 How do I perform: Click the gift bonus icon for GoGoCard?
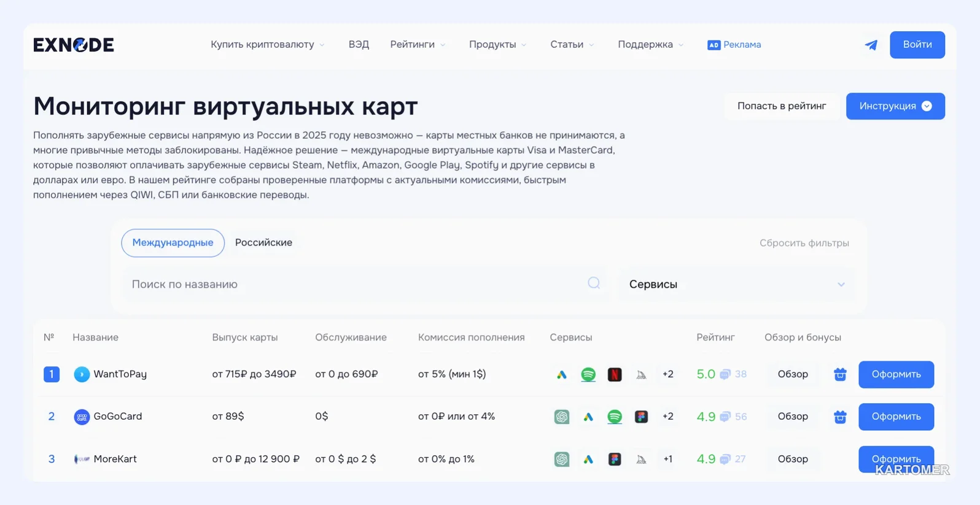click(x=840, y=417)
